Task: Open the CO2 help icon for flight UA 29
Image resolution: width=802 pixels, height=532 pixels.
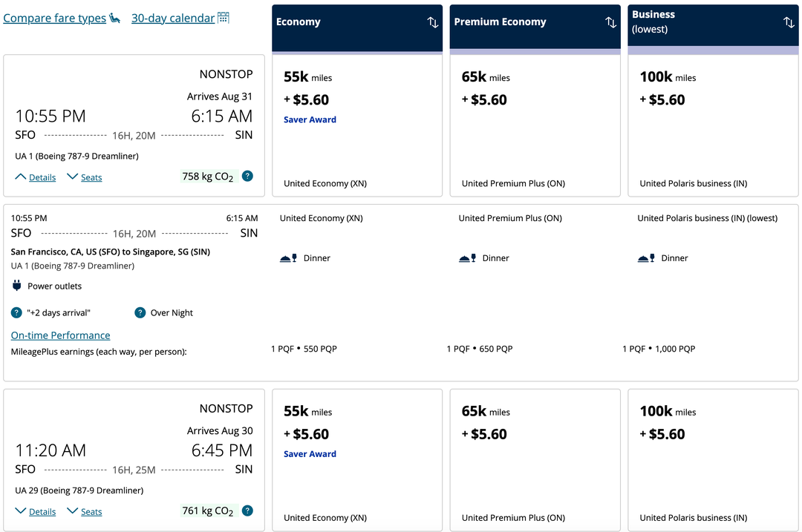Action: tap(247, 510)
